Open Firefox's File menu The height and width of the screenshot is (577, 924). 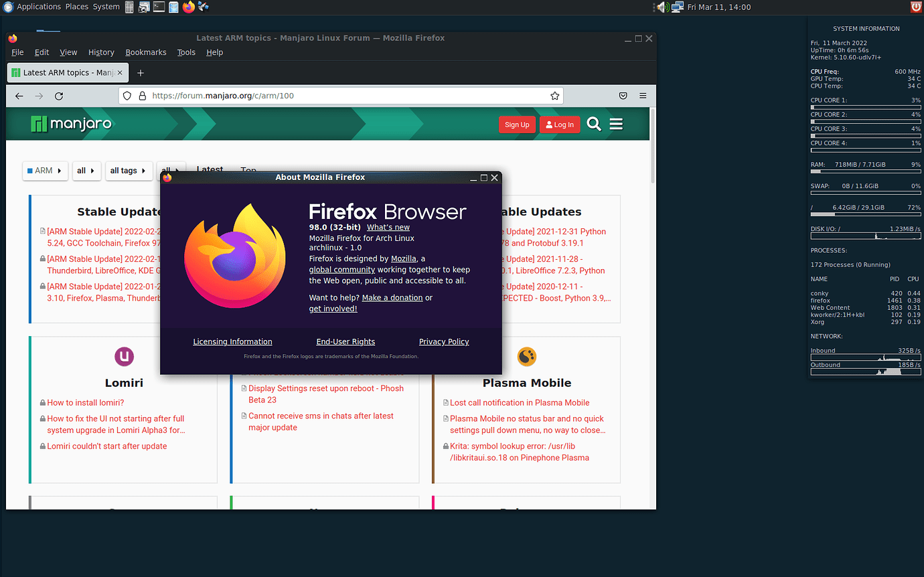(17, 52)
